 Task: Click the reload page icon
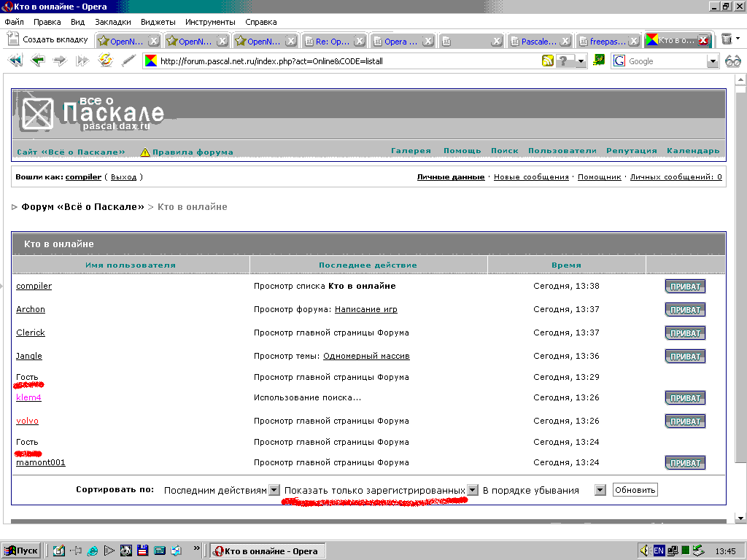[x=106, y=61]
